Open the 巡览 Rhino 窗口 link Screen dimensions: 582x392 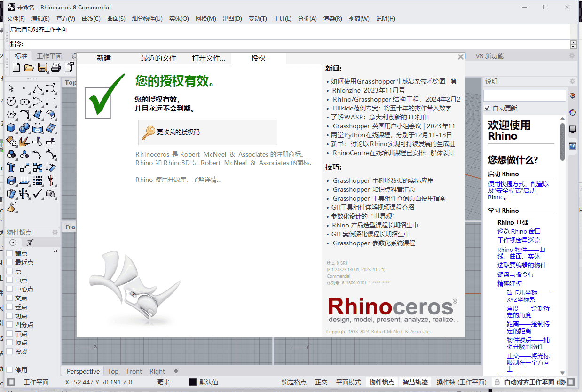[519, 231]
